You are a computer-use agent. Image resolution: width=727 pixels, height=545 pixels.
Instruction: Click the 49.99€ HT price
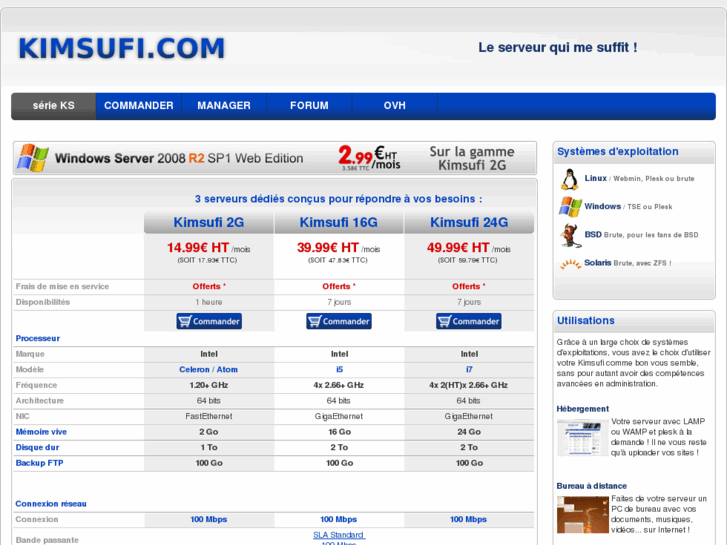458,248
